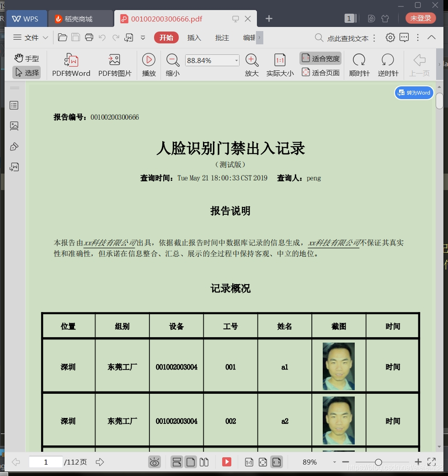Click the save icon in quick toolbar

(x=75, y=37)
